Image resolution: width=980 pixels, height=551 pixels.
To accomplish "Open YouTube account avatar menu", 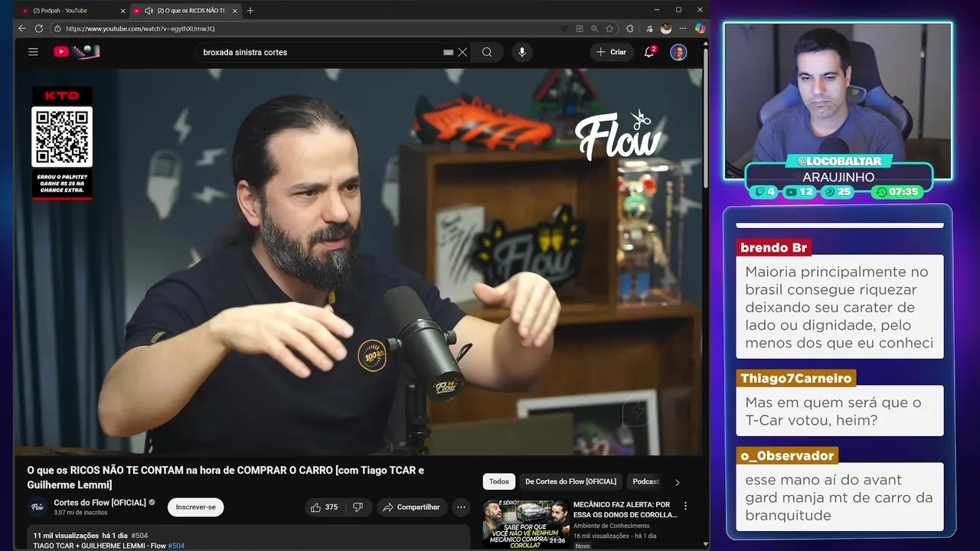I will click(678, 52).
